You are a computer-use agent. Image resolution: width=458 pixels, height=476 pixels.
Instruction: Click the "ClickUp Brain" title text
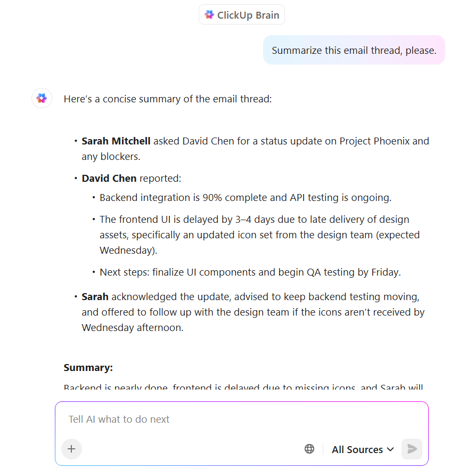pyautogui.click(x=248, y=15)
